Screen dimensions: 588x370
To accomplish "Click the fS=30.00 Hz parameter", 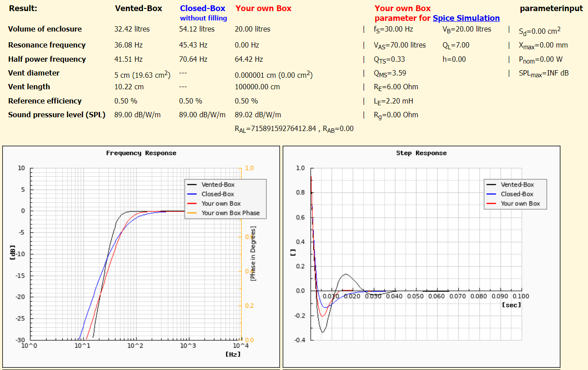I will (x=394, y=29).
